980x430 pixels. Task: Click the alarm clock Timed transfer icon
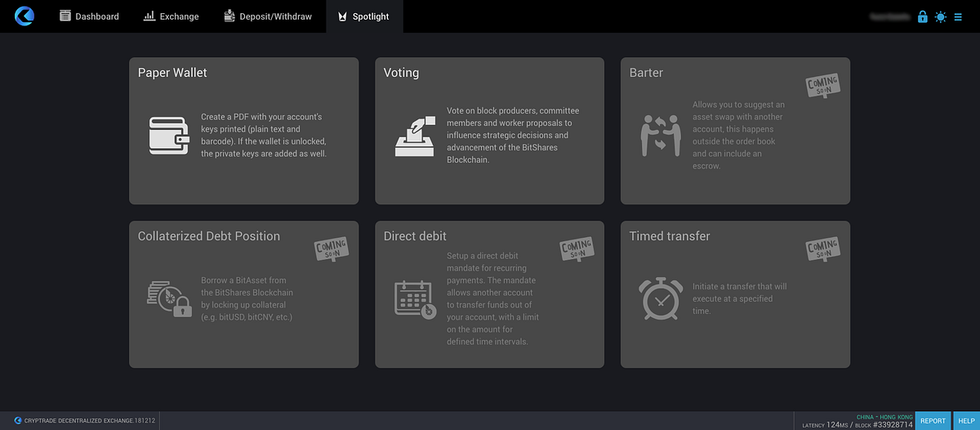pos(661,299)
